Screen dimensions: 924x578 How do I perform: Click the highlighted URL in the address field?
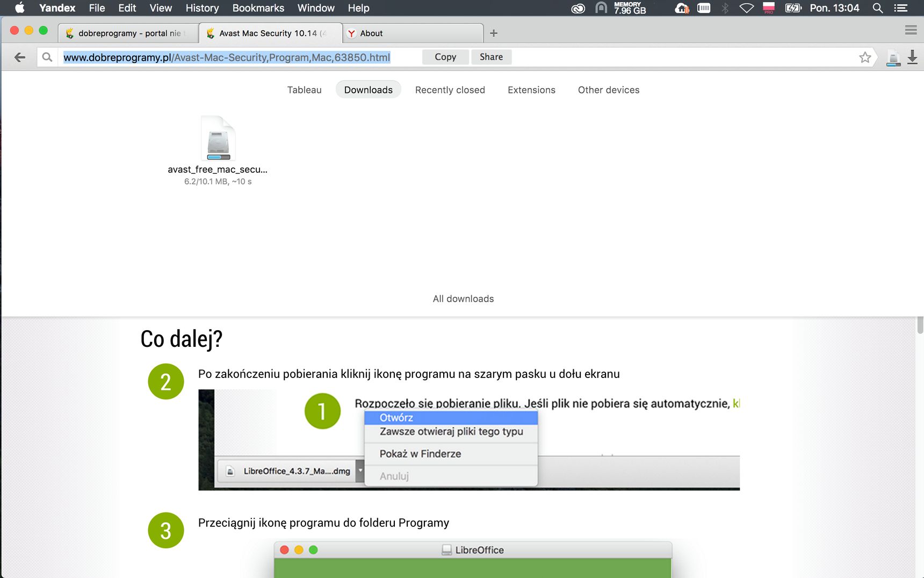[x=227, y=58]
